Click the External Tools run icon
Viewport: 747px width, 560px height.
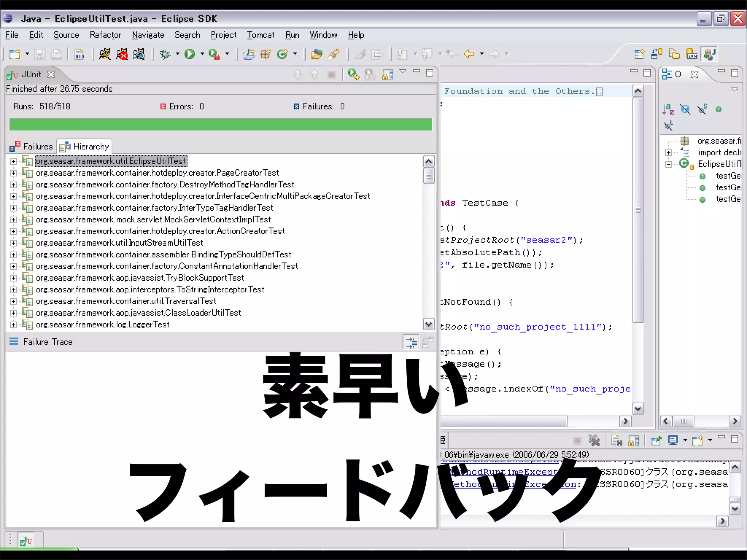pos(214,54)
